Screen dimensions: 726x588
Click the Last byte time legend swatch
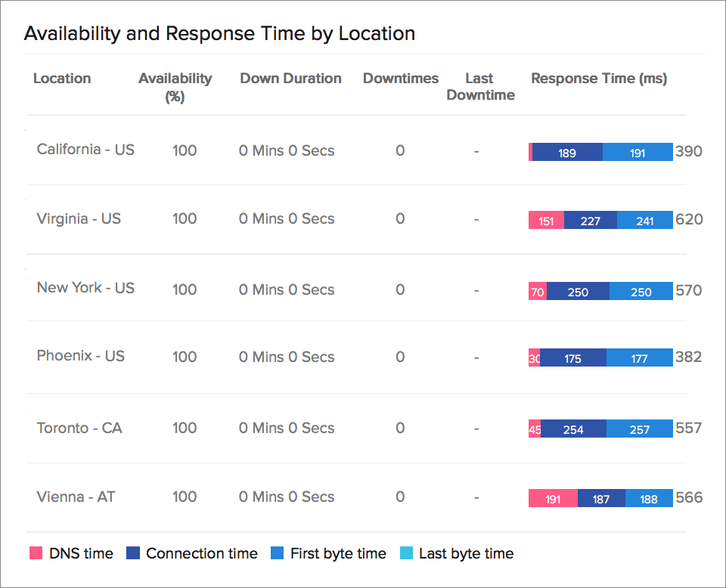click(x=405, y=553)
